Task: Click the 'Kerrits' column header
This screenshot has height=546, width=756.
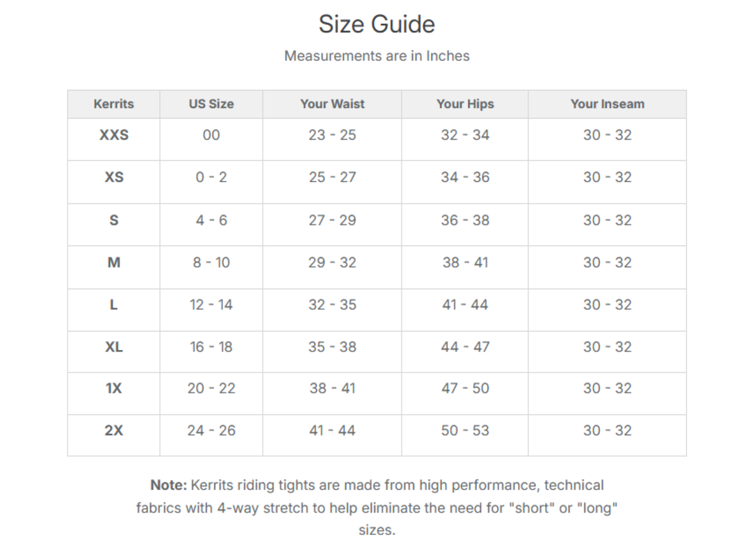Action: pos(113,104)
